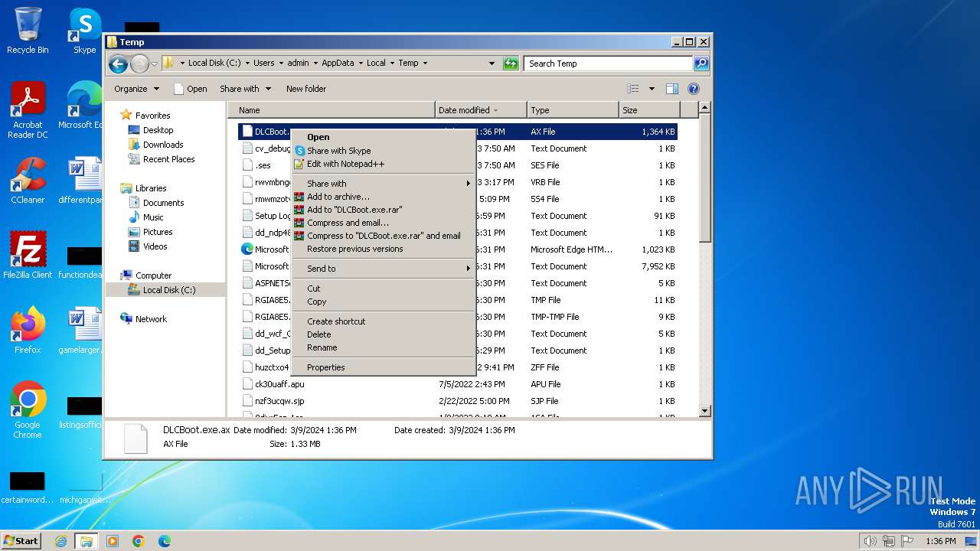Sort by the Type column header

(x=573, y=110)
